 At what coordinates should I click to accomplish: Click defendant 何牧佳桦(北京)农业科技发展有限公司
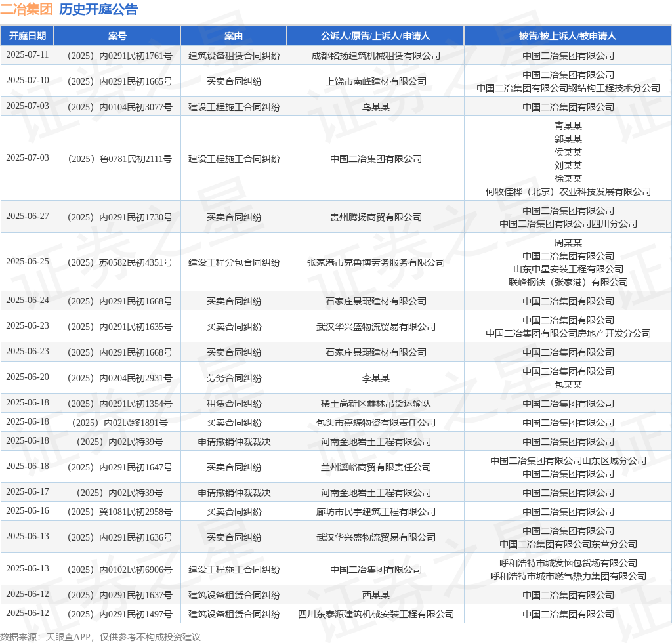[568, 192]
